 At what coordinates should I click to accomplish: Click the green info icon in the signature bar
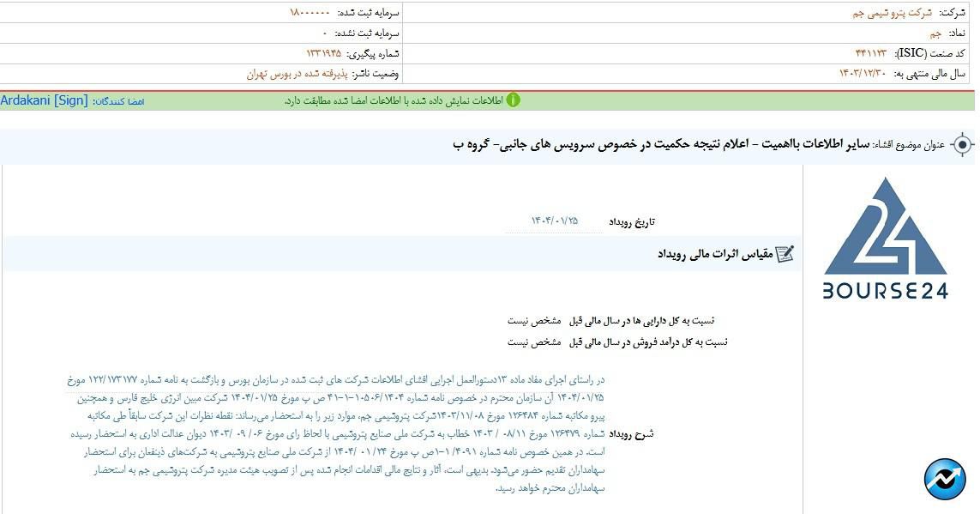513,100
